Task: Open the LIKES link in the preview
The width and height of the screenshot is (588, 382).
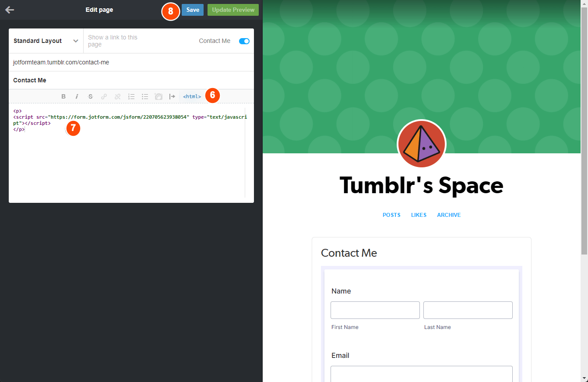Action: [x=419, y=215]
